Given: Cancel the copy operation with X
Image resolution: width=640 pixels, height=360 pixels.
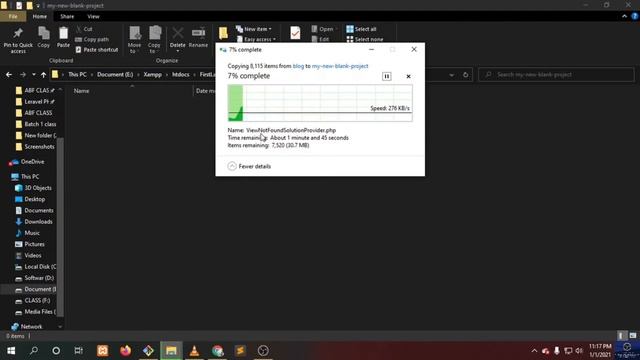Looking at the screenshot, I should 408,76.
